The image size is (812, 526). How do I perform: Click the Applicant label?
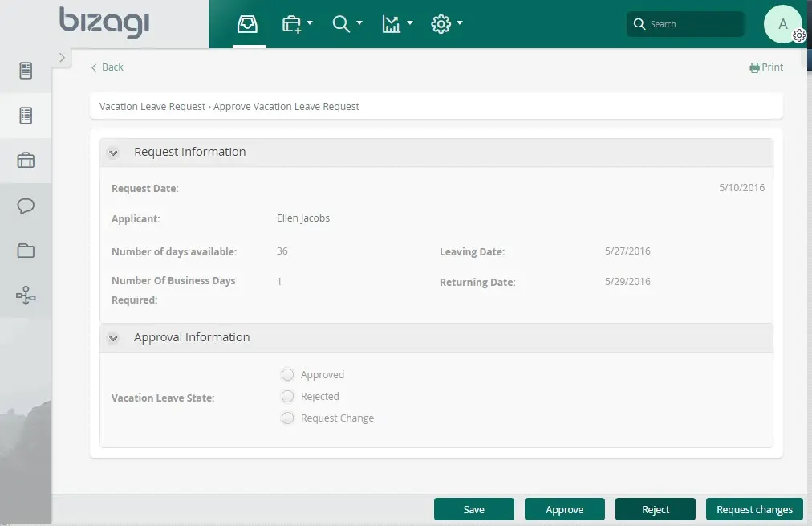[136, 218]
